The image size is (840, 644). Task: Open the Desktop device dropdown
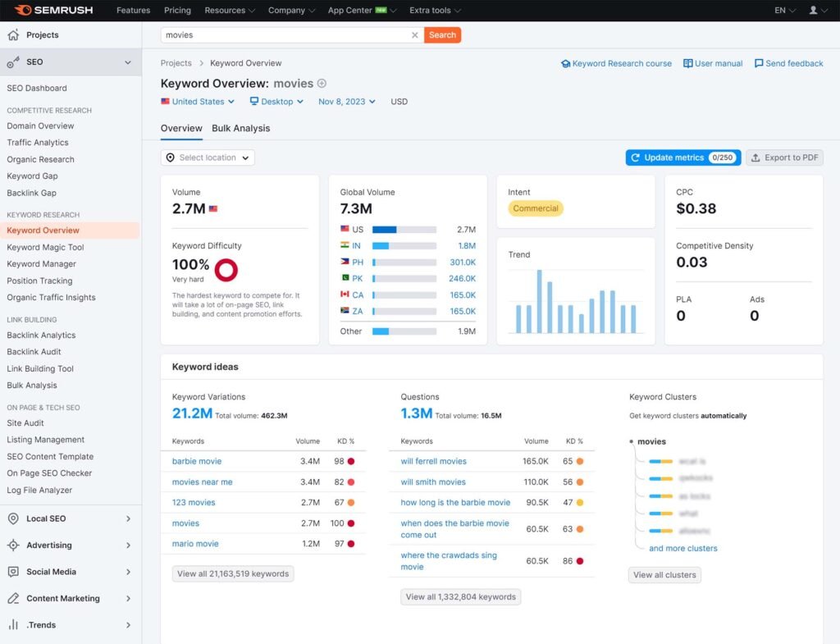[276, 101]
